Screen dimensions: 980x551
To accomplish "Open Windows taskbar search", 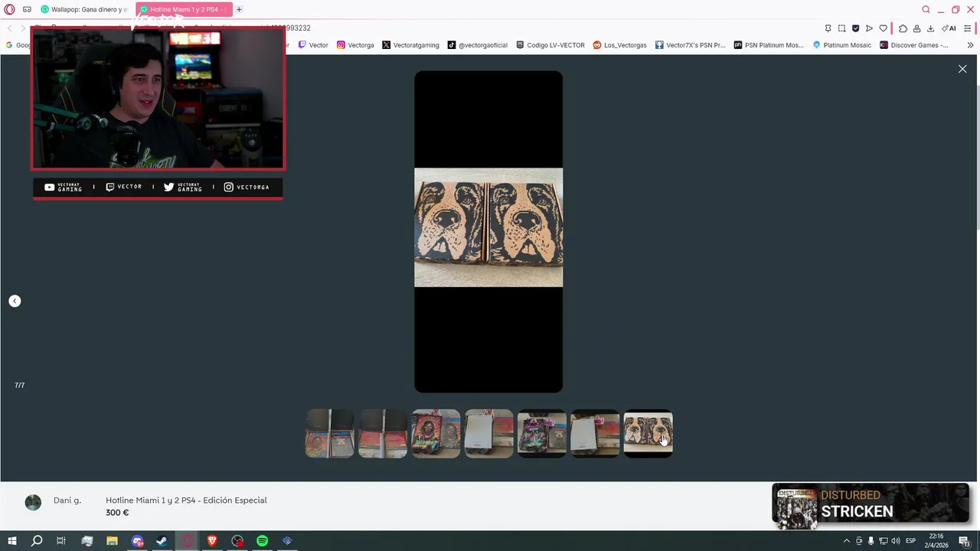I will click(36, 541).
